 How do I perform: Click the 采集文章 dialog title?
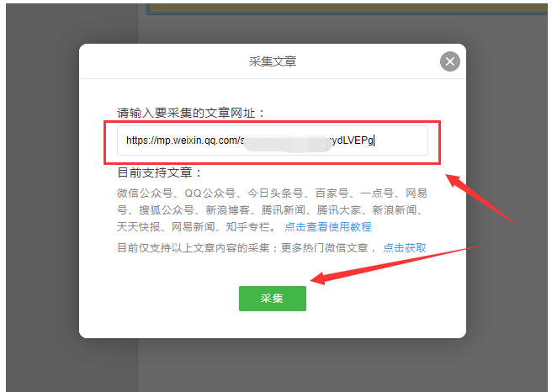coord(273,61)
